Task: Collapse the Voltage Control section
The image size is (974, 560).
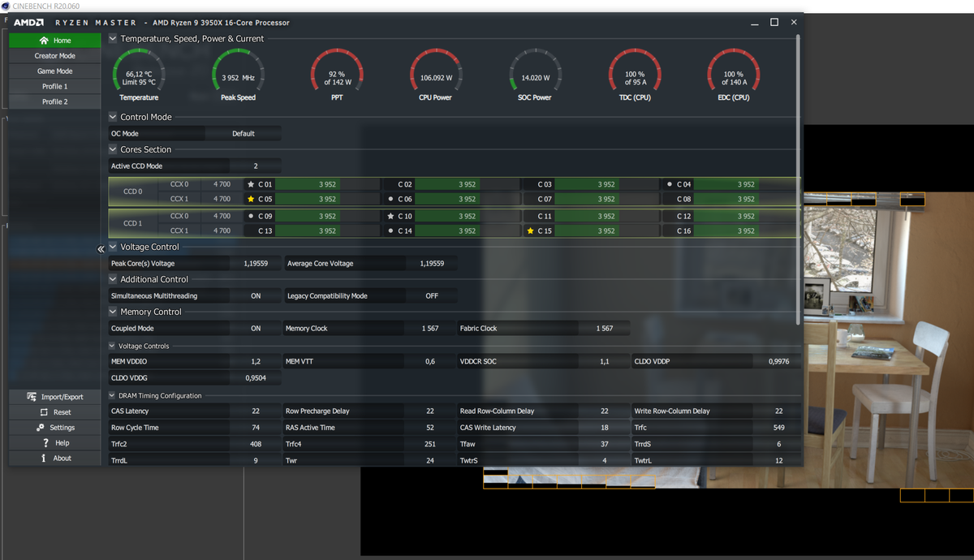Action: tap(113, 247)
